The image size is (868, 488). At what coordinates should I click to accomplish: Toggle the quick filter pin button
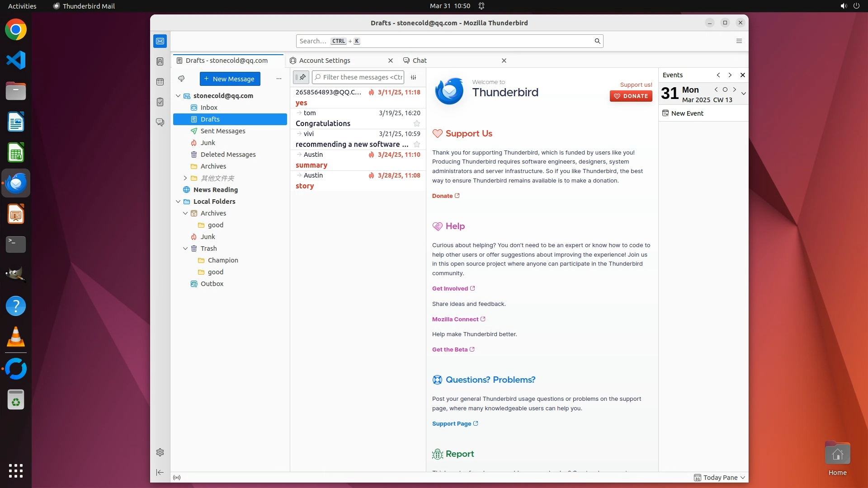coord(301,77)
